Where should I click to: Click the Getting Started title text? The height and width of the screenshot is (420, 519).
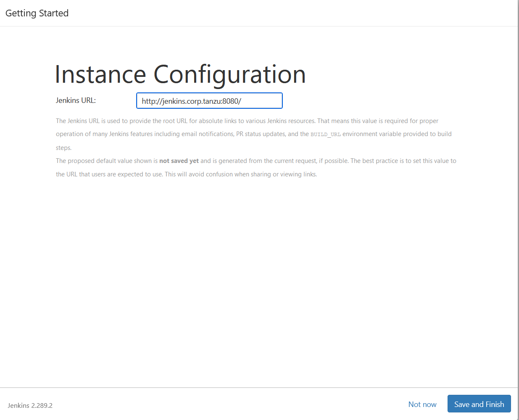point(37,13)
